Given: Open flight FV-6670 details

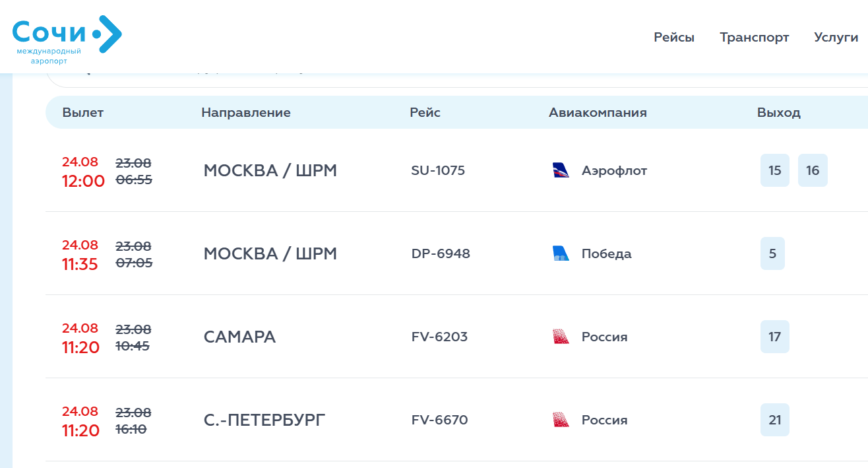Looking at the screenshot, I should click(x=439, y=420).
